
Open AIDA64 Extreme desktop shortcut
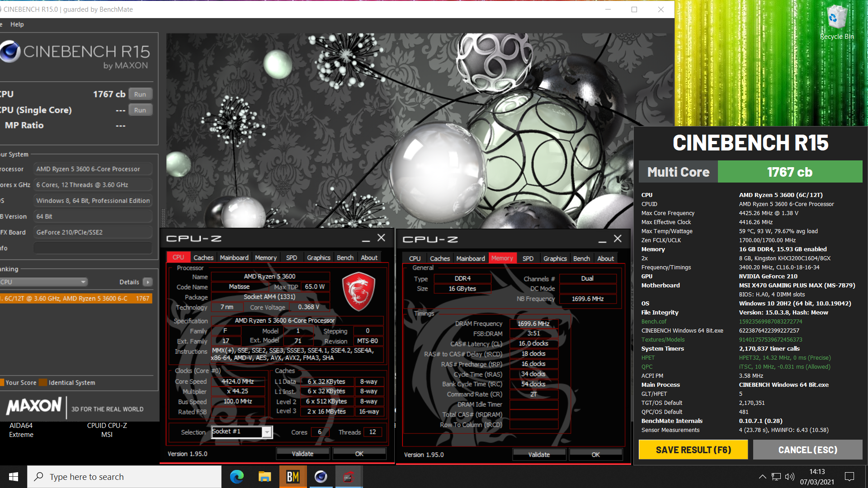21,430
